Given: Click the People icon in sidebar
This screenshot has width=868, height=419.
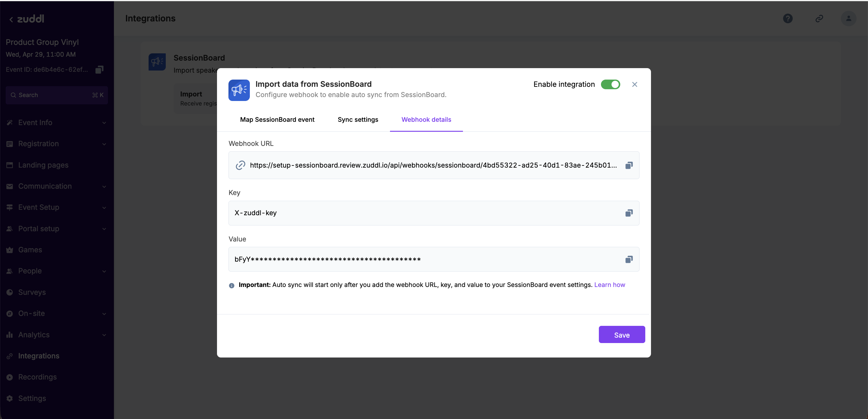Looking at the screenshot, I should point(9,271).
